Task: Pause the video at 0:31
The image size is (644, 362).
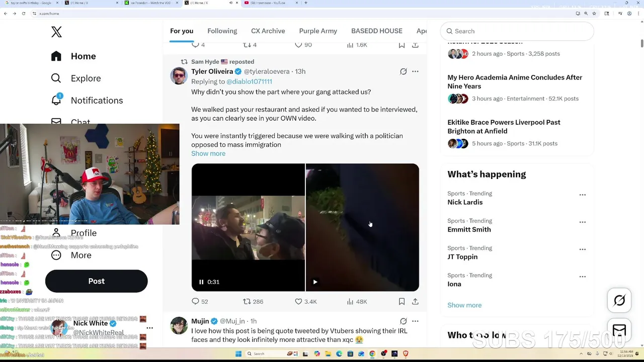Action: (x=201, y=282)
